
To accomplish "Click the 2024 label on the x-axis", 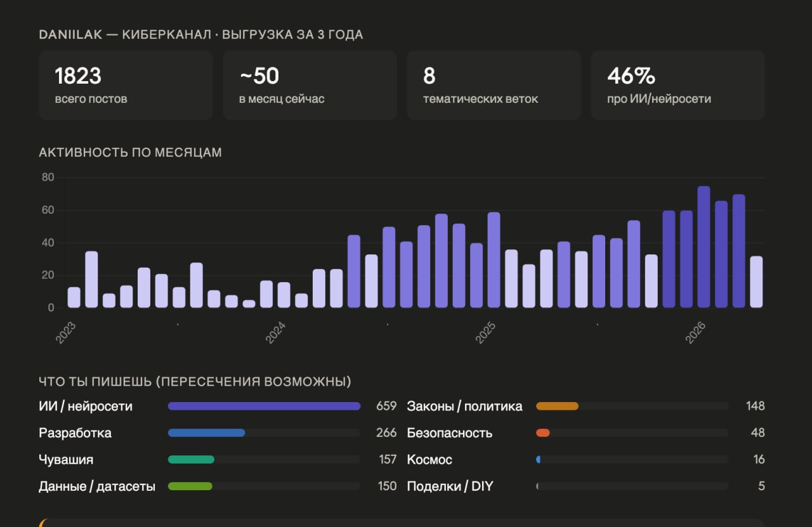I will click(x=275, y=333).
